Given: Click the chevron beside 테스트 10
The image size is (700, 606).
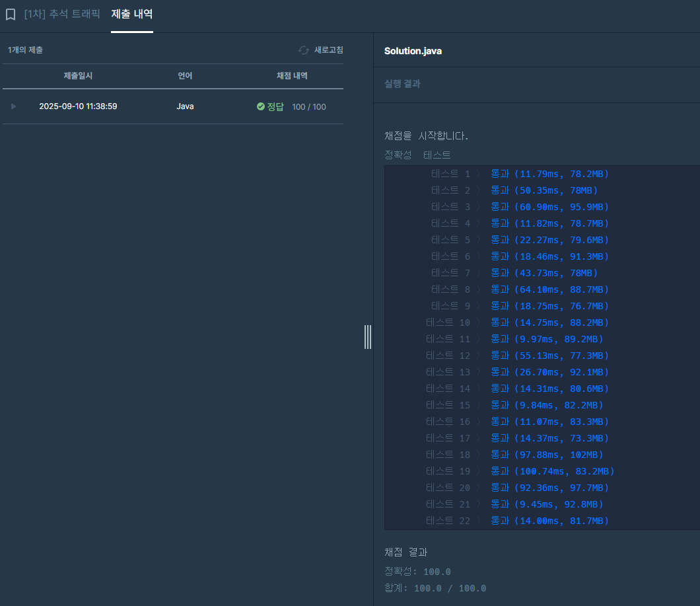Looking at the screenshot, I should click(480, 322).
